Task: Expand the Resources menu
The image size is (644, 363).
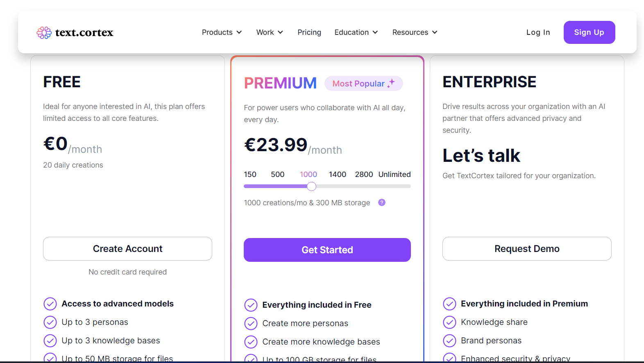Action: [x=415, y=32]
